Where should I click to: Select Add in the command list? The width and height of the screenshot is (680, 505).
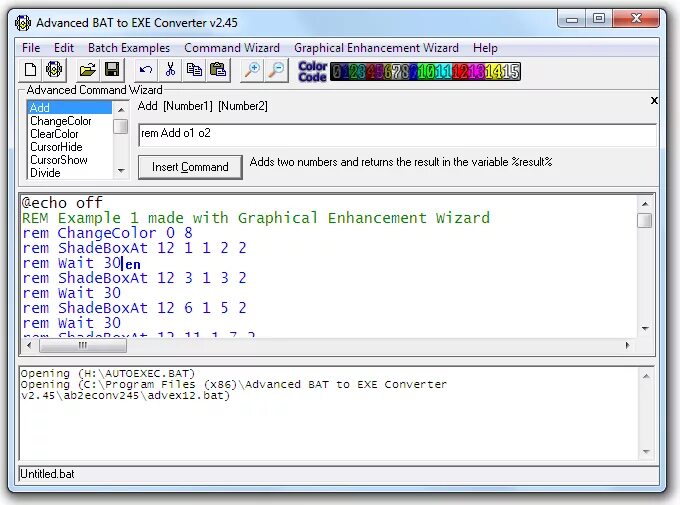pos(69,108)
